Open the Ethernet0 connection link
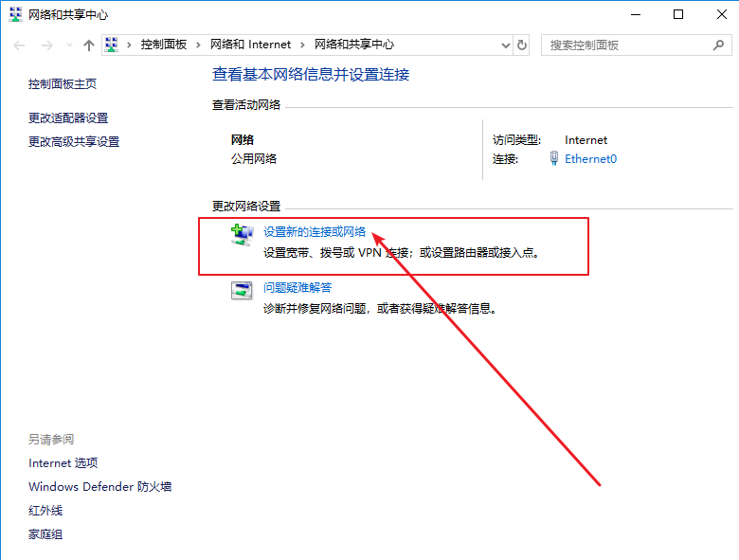Image resolution: width=739 pixels, height=560 pixels. [x=590, y=159]
